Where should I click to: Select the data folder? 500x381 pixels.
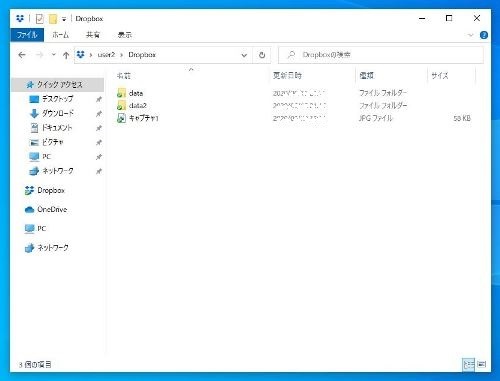[136, 93]
